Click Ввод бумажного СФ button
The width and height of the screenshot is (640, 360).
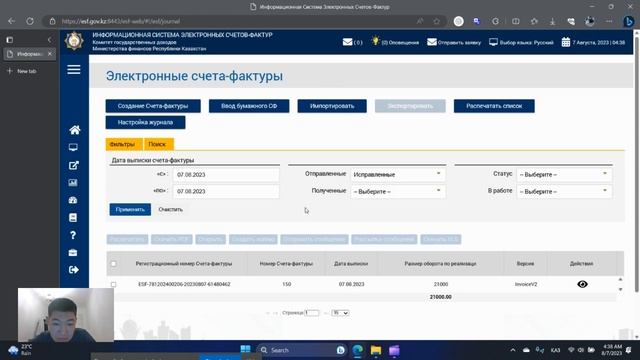(249, 106)
